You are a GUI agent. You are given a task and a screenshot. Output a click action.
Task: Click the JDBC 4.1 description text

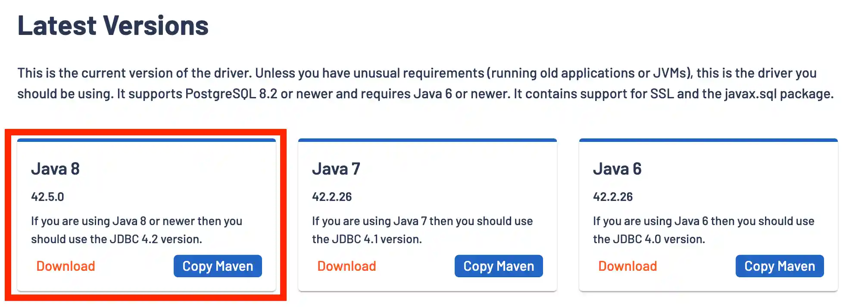point(422,230)
